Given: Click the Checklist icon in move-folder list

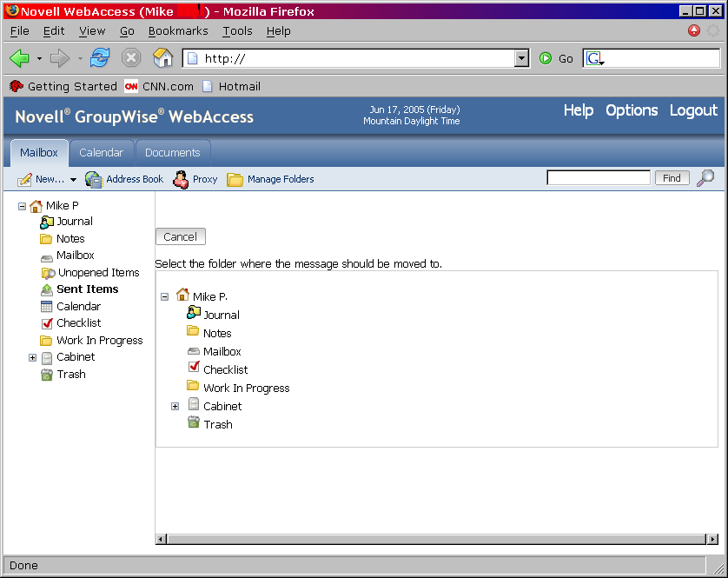Looking at the screenshot, I should click(194, 367).
